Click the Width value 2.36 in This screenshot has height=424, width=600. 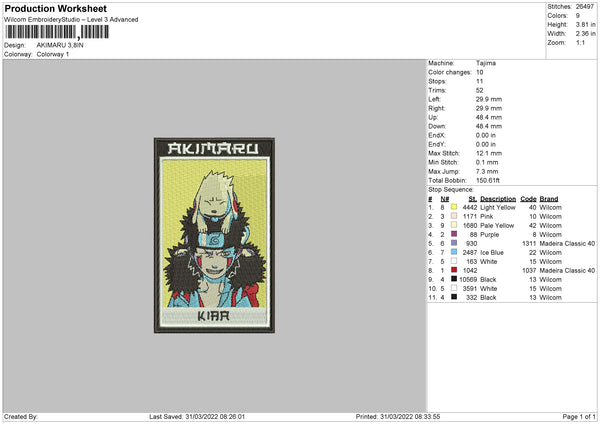[x=585, y=34]
